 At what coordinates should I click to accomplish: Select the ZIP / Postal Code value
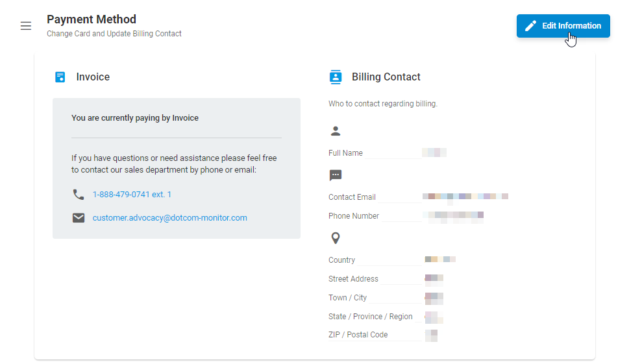click(x=431, y=334)
